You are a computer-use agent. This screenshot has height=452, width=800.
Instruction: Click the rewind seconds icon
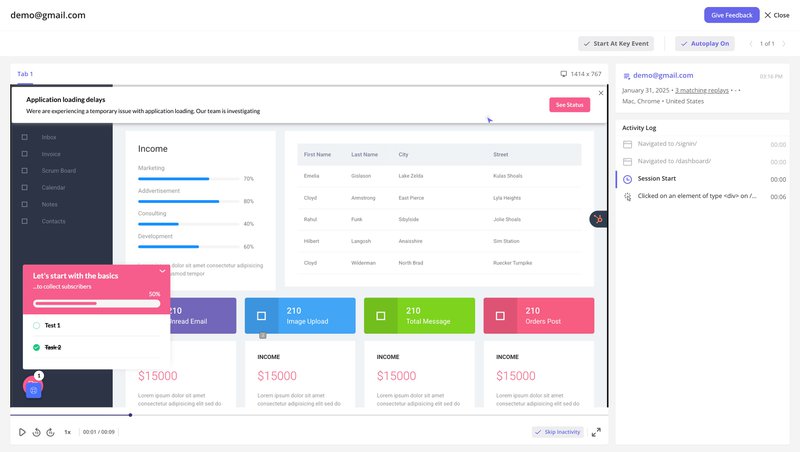click(36, 432)
